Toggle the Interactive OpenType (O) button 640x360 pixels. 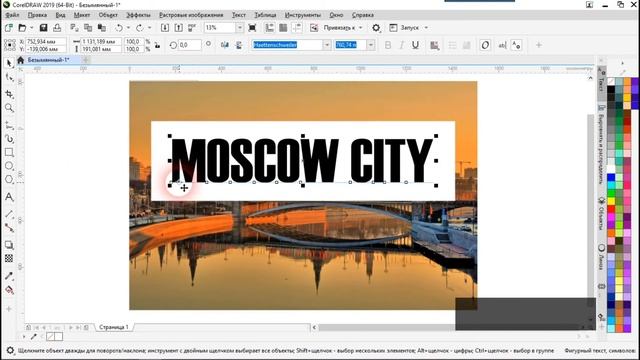[x=485, y=45]
